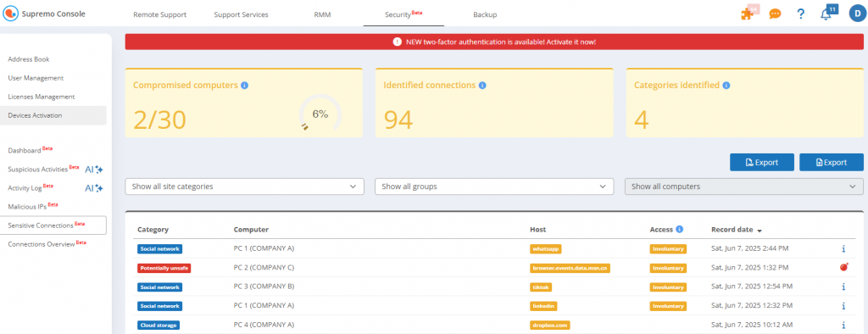The height and width of the screenshot is (334, 868).
Task: Open Suspicious Activities in sidebar
Action: (43, 169)
